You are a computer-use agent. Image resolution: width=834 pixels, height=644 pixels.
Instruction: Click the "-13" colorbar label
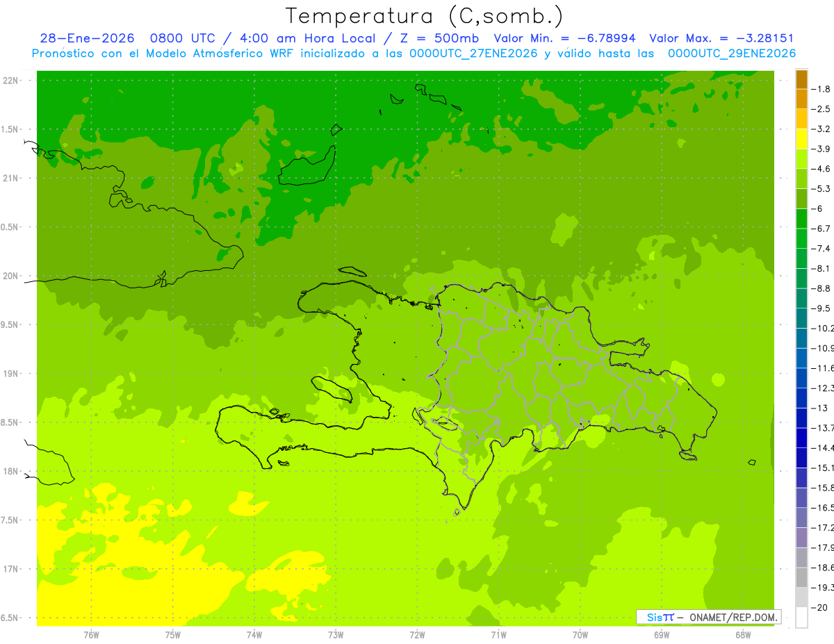(x=819, y=408)
